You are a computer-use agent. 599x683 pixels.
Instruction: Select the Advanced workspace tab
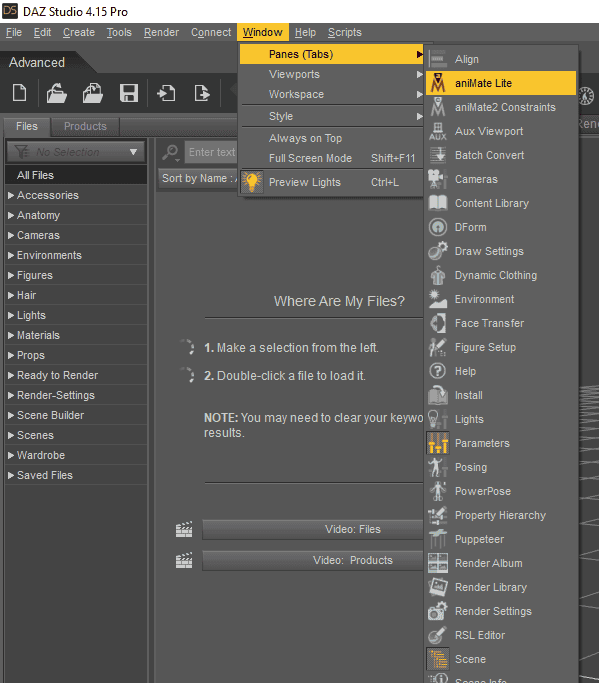[x=37, y=62]
